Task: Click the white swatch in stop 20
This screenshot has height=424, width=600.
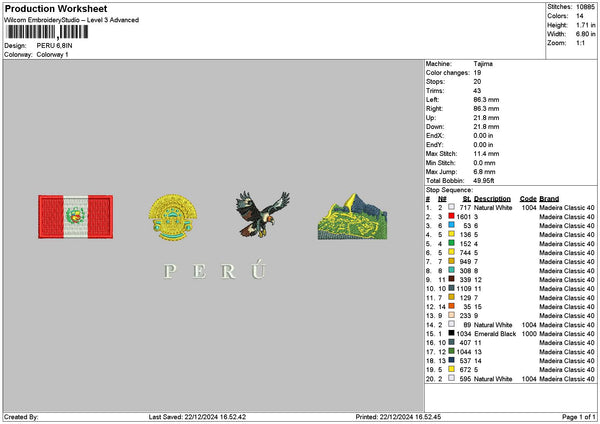Action: pyautogui.click(x=452, y=378)
